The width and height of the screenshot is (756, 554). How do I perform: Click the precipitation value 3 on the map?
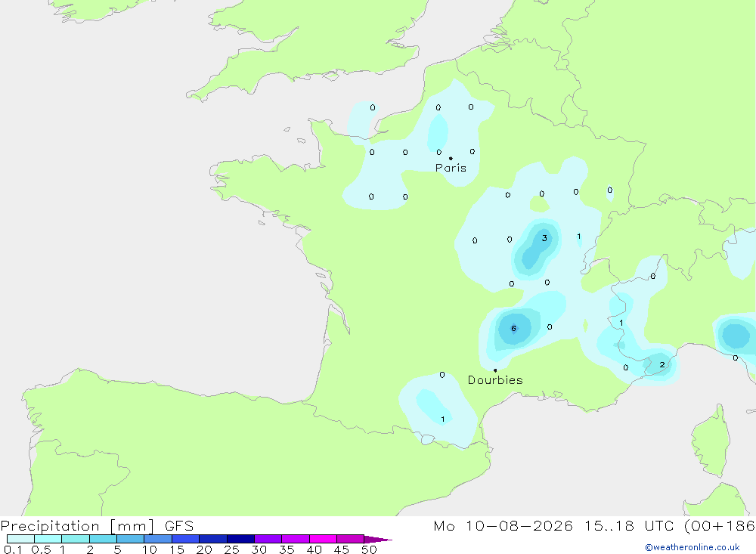544,238
